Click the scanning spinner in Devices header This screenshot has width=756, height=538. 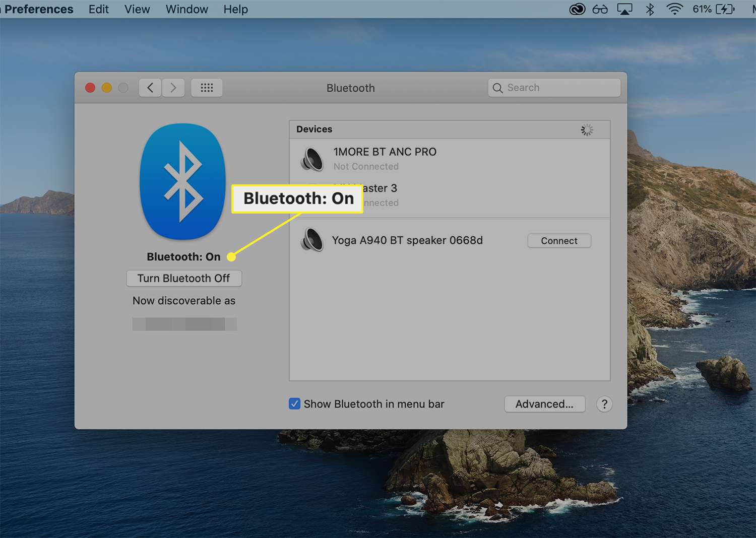(587, 130)
